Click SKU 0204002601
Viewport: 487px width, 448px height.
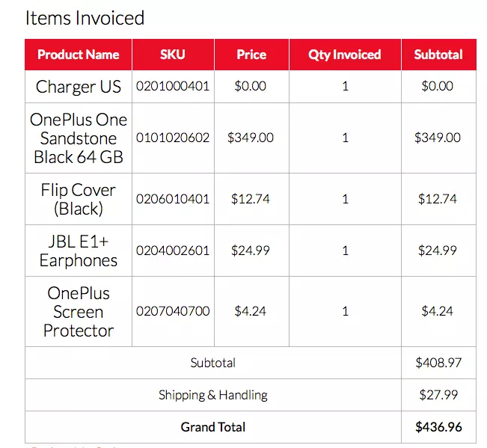tap(173, 251)
